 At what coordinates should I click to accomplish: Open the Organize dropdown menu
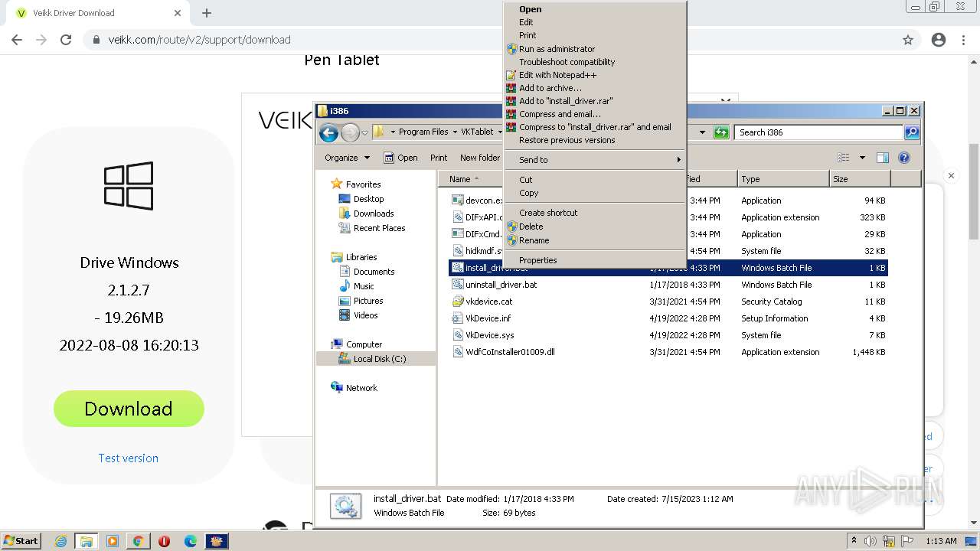(x=347, y=158)
